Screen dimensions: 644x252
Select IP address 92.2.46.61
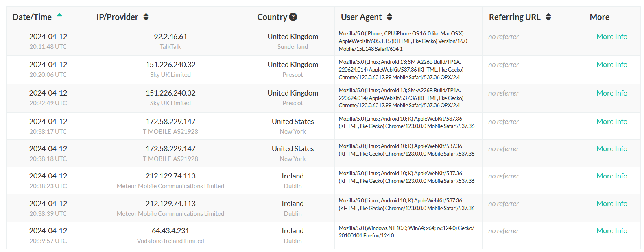tap(170, 37)
